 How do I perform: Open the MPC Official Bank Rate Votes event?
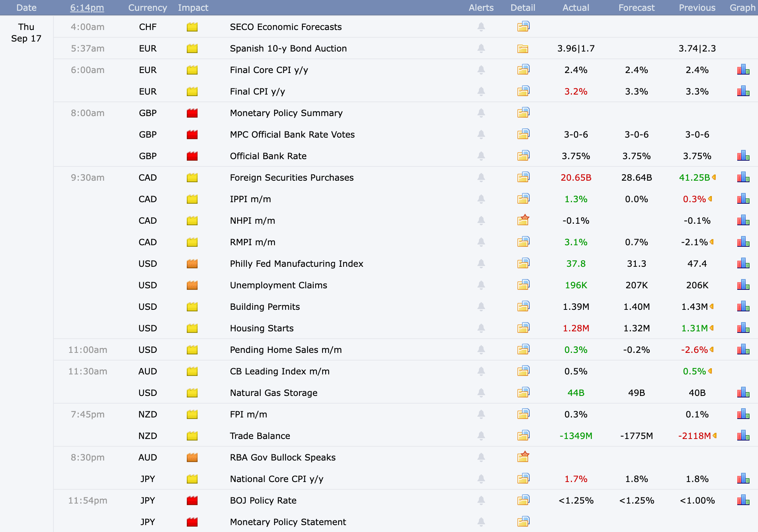pos(293,135)
